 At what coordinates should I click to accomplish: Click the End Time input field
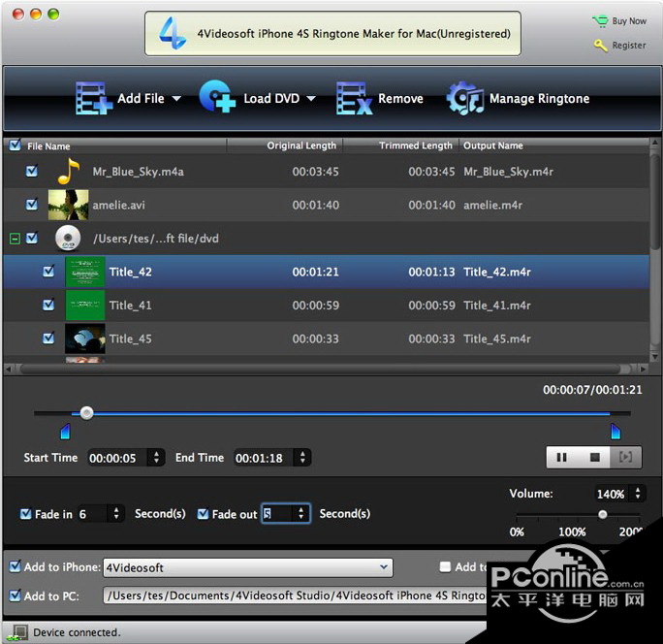click(264, 458)
